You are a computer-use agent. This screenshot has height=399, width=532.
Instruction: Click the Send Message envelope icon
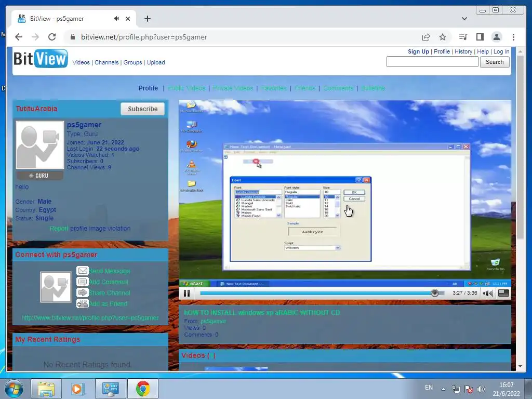[83, 271]
